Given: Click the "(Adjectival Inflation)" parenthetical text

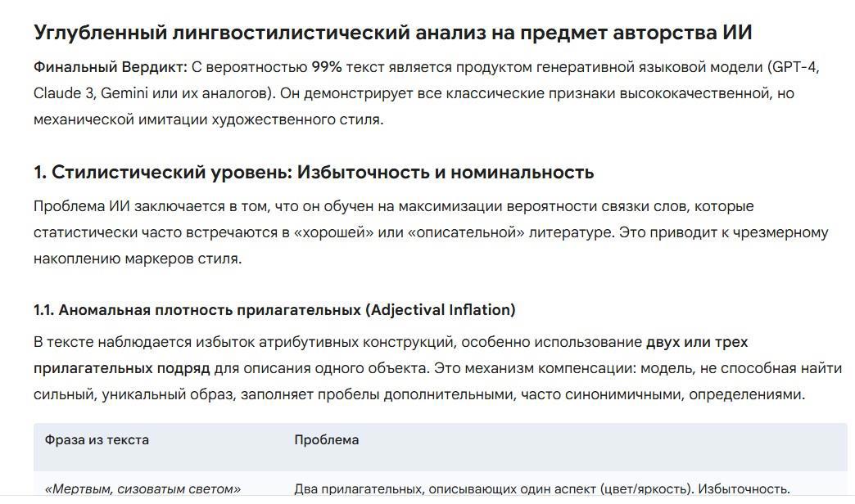Looking at the screenshot, I should click(441, 310).
